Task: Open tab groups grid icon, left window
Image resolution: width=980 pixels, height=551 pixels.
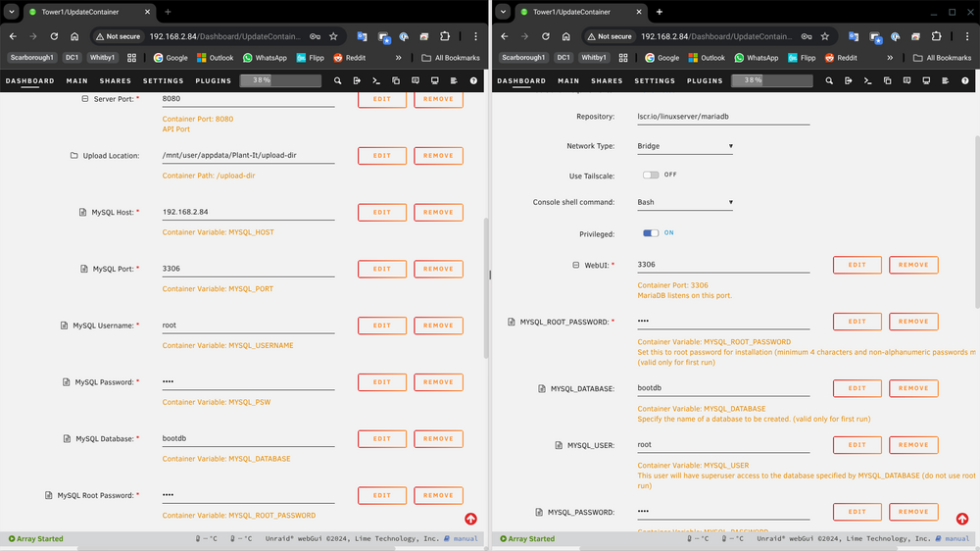Action: pos(131,58)
